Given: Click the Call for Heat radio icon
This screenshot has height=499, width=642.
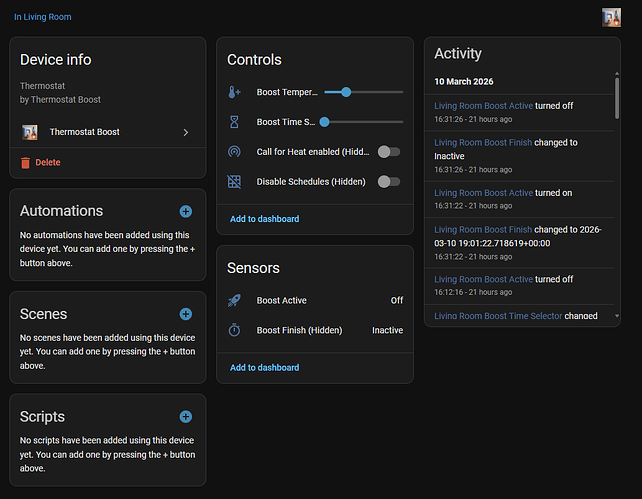Looking at the screenshot, I should click(x=234, y=152).
